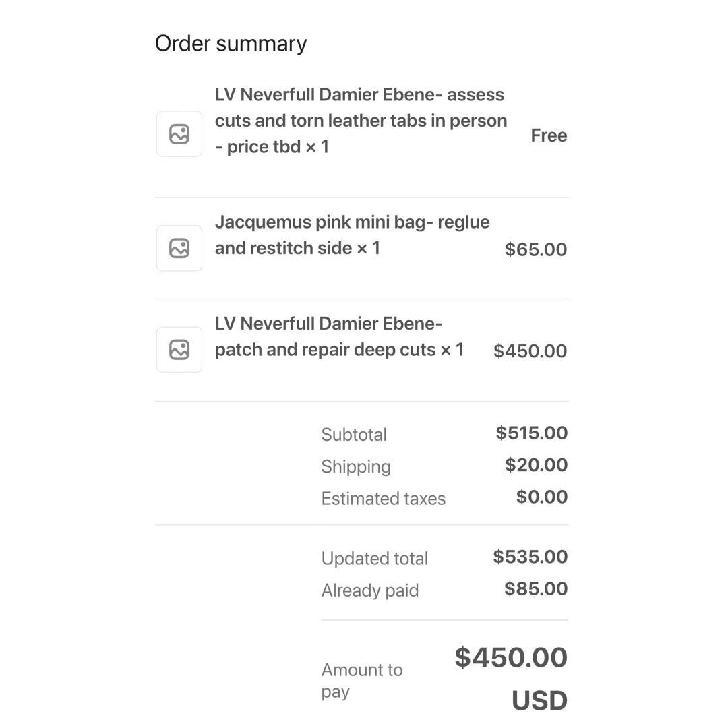Click LV Neverfull patch and repair title
The height and width of the screenshot is (728, 728).
click(339, 337)
